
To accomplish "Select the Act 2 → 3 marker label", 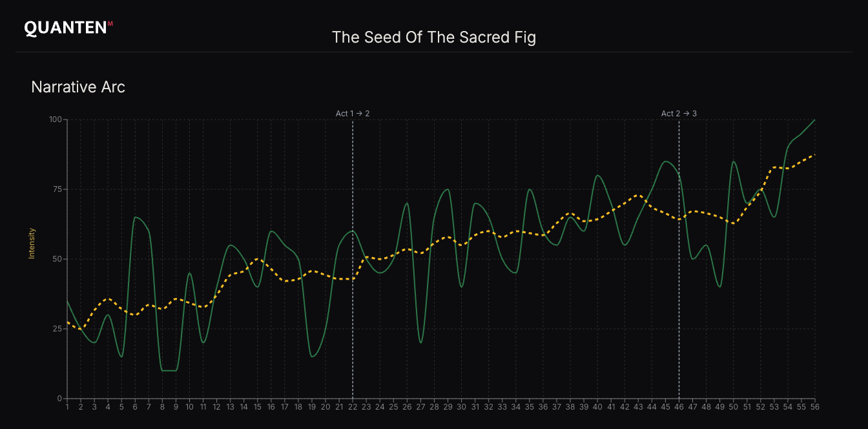I will click(679, 114).
